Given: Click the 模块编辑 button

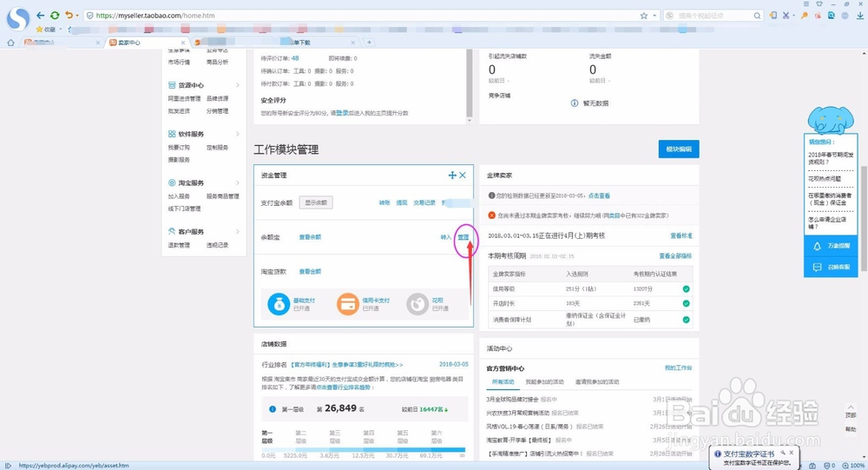Looking at the screenshot, I should (679, 149).
